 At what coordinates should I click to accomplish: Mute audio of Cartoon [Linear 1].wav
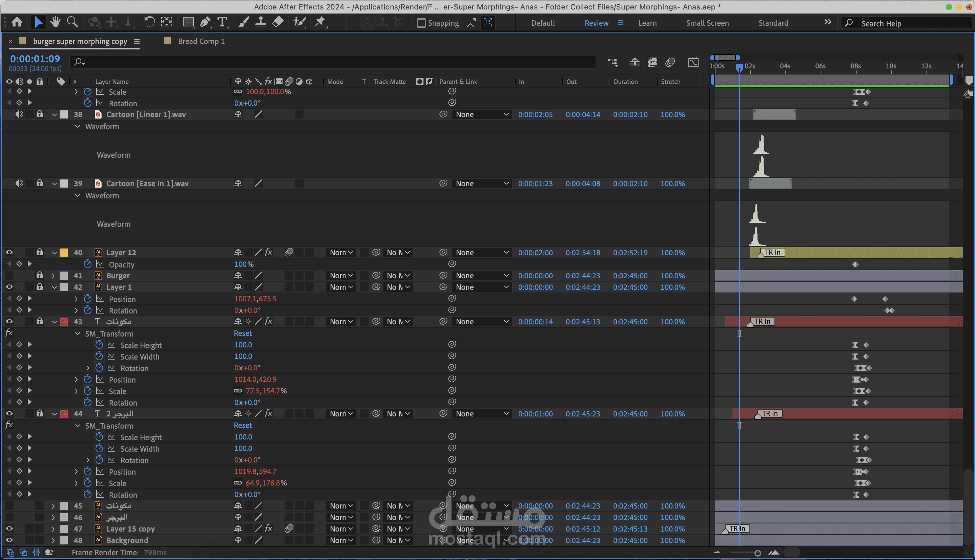(19, 114)
